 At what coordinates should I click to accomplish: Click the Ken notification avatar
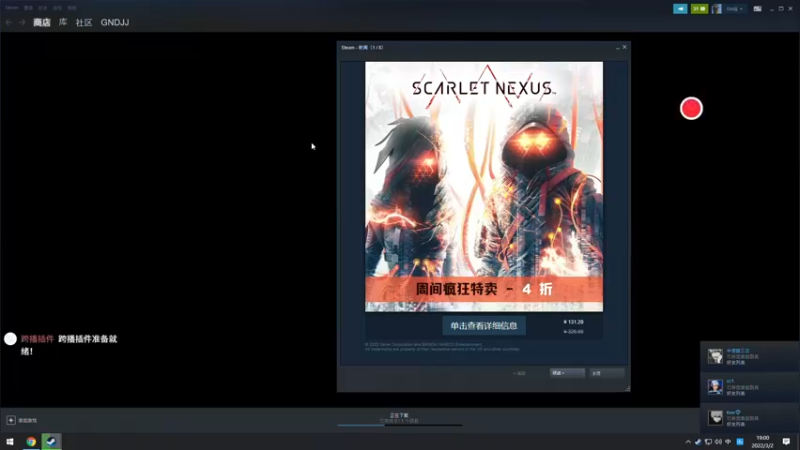coord(715,418)
